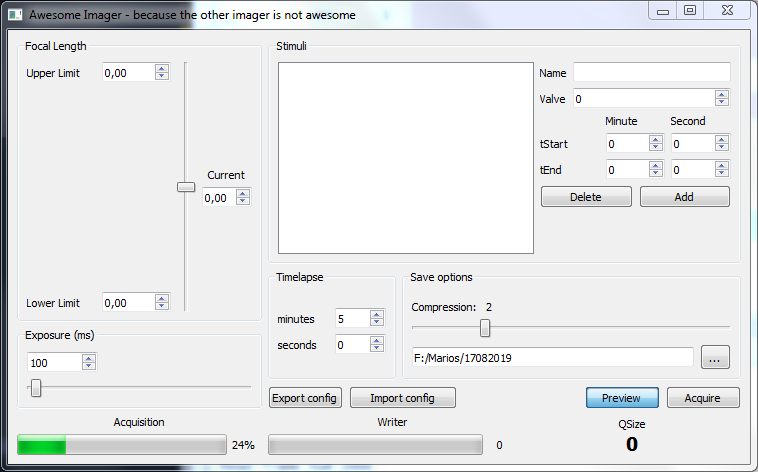Minimize the Awesome Imager window
This screenshot has height=472, width=758.
click(662, 11)
